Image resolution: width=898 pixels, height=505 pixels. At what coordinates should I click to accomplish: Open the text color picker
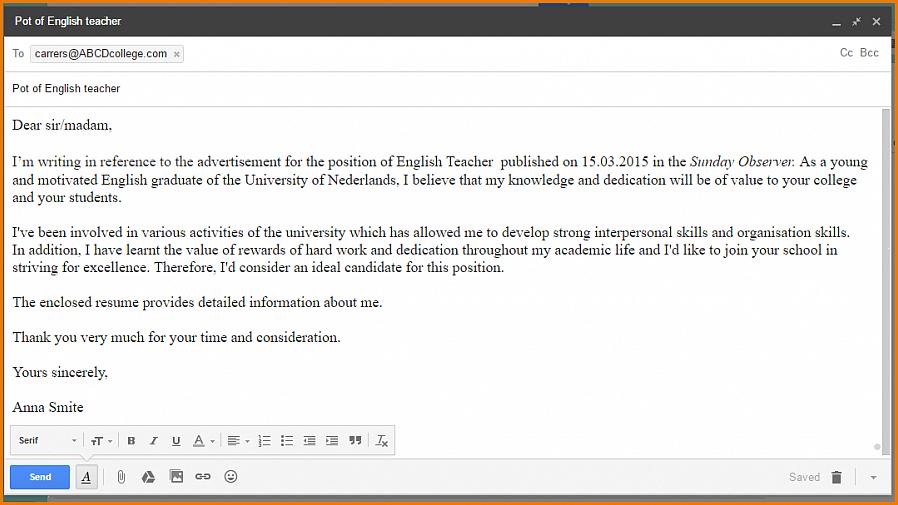point(203,441)
